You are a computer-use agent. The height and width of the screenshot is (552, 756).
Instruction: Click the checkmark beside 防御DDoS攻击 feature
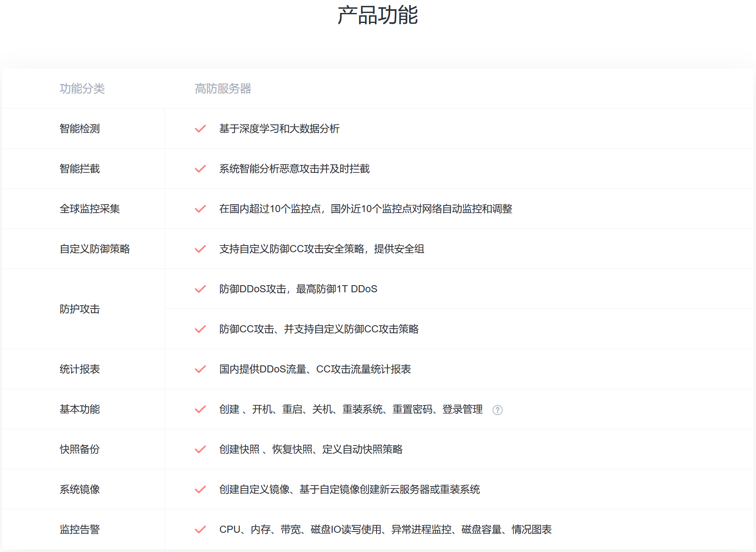point(200,289)
